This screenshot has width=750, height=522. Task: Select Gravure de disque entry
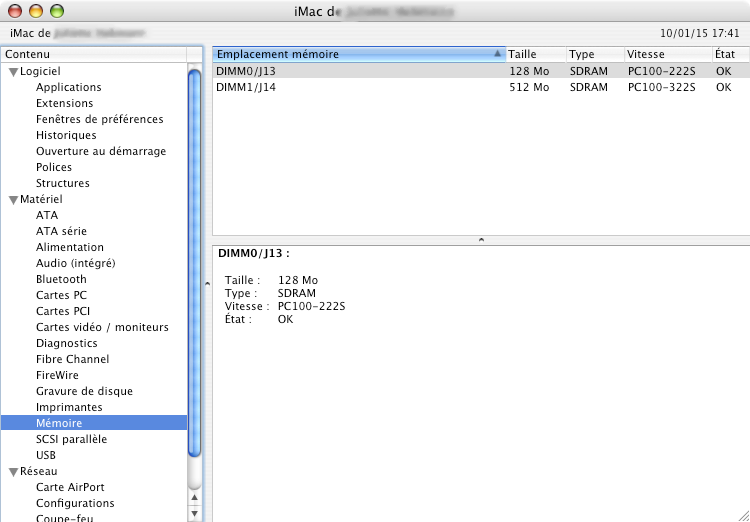[84, 391]
